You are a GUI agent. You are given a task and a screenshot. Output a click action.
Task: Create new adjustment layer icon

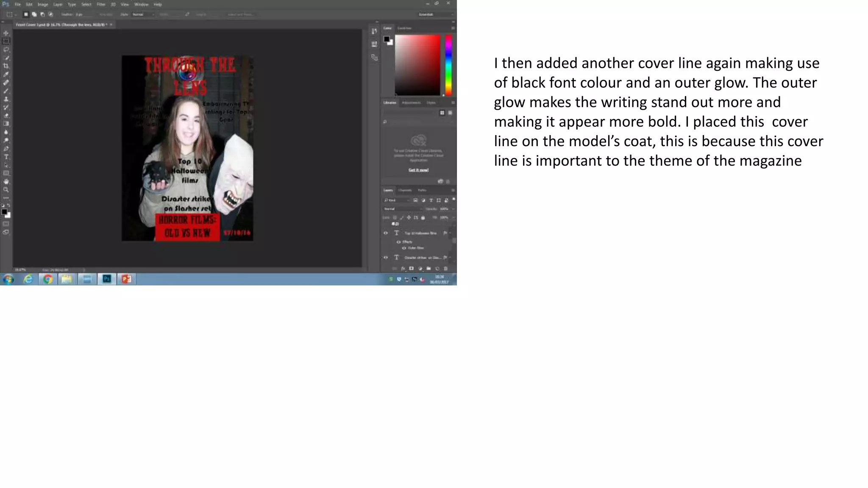point(420,269)
